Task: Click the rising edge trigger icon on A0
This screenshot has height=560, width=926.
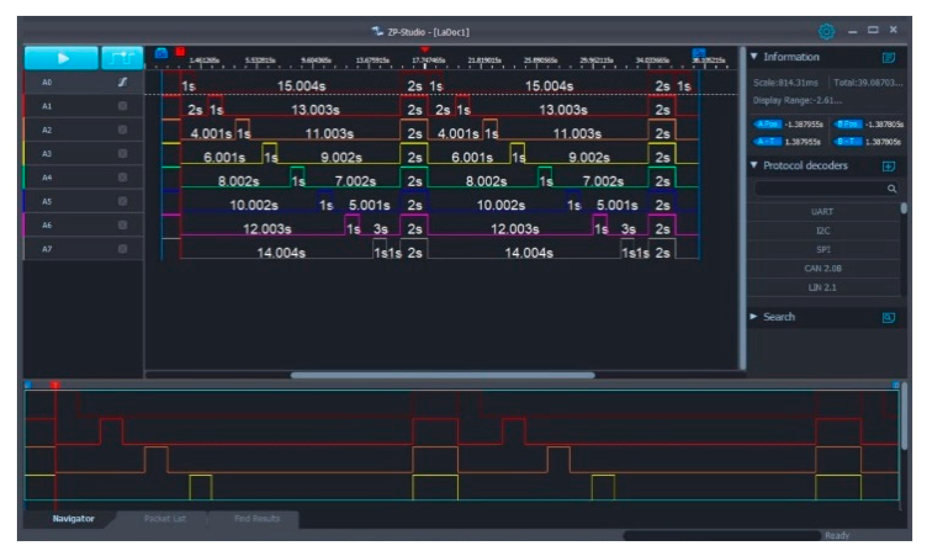Action: pos(122,82)
